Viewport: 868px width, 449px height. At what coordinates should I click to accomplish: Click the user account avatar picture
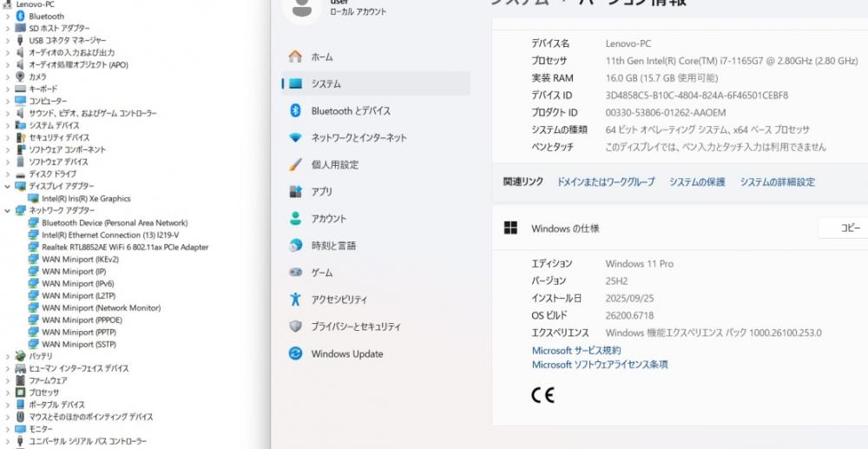[301, 9]
